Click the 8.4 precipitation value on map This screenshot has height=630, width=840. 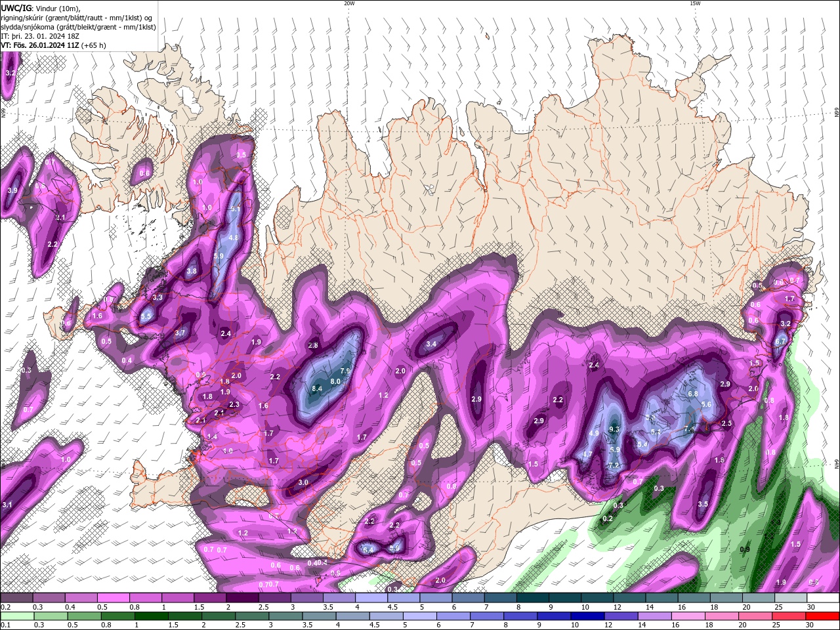317,389
